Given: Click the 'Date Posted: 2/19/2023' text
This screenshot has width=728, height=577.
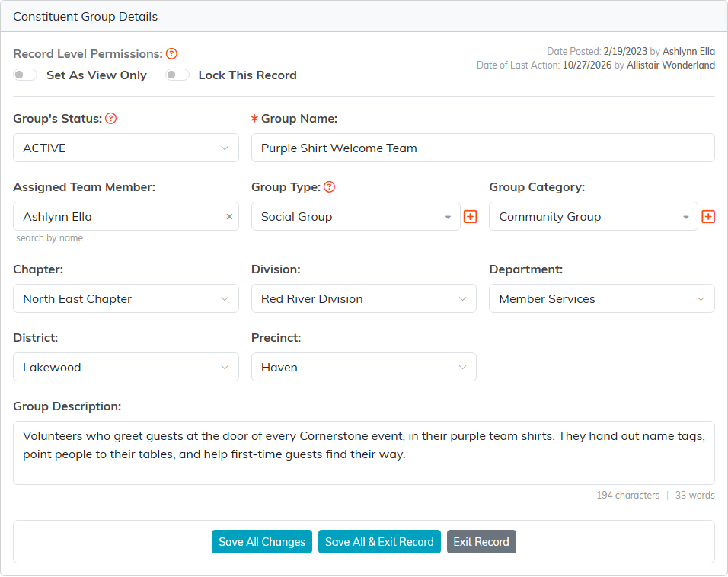Looking at the screenshot, I should point(596,52).
